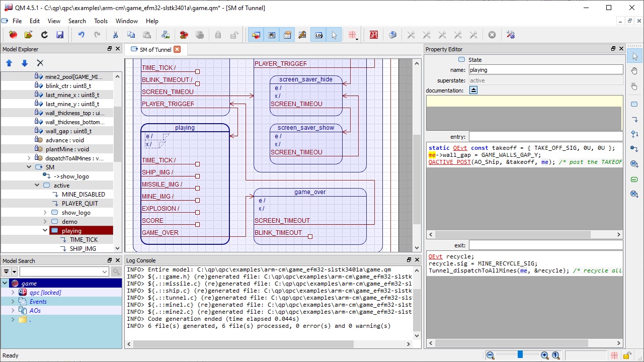Expand the show_logo tree node
The image size is (644, 362).
pyautogui.click(x=45, y=213)
